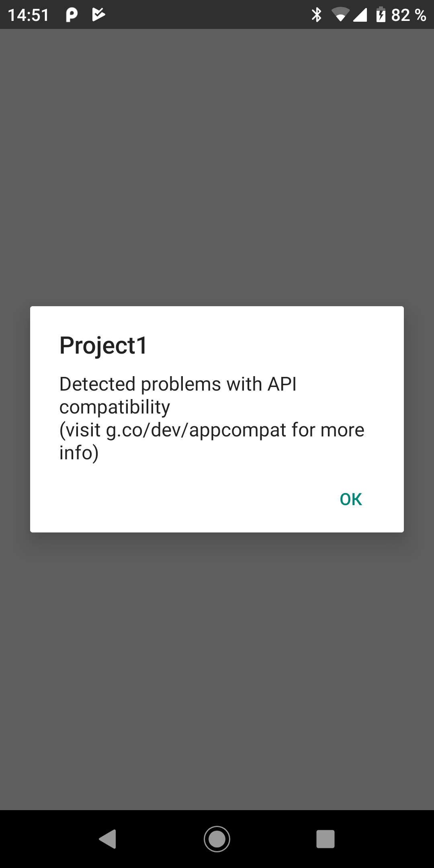Tap the charging battery icon

381,15
